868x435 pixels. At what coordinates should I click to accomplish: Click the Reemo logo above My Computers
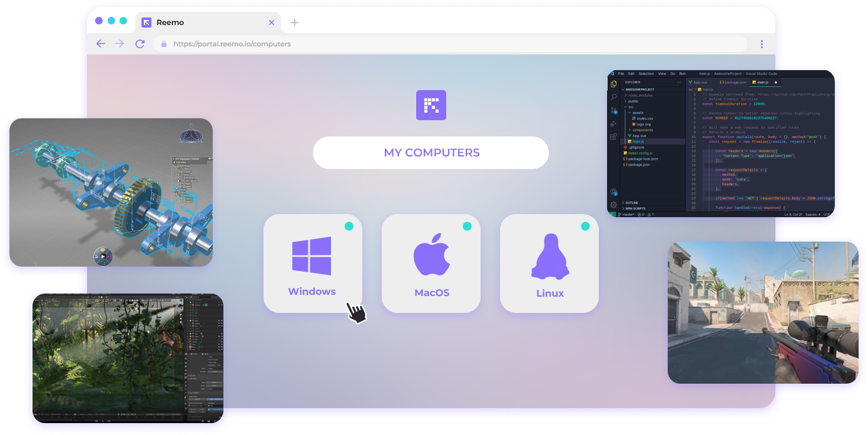(431, 105)
